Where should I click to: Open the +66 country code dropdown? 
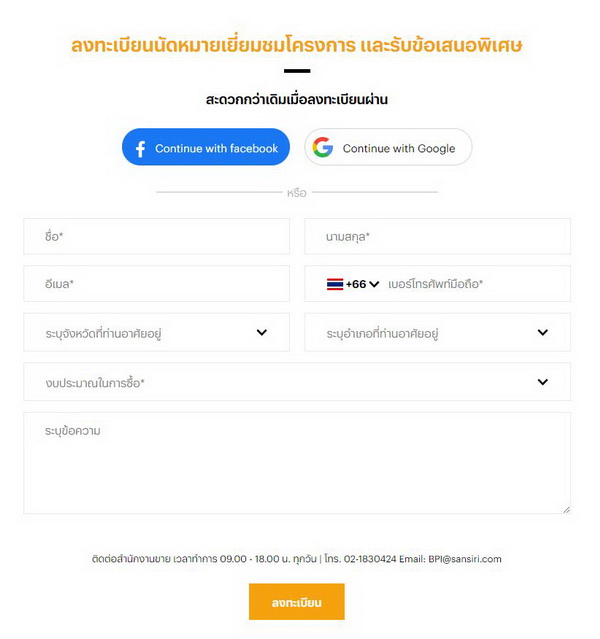[362, 284]
